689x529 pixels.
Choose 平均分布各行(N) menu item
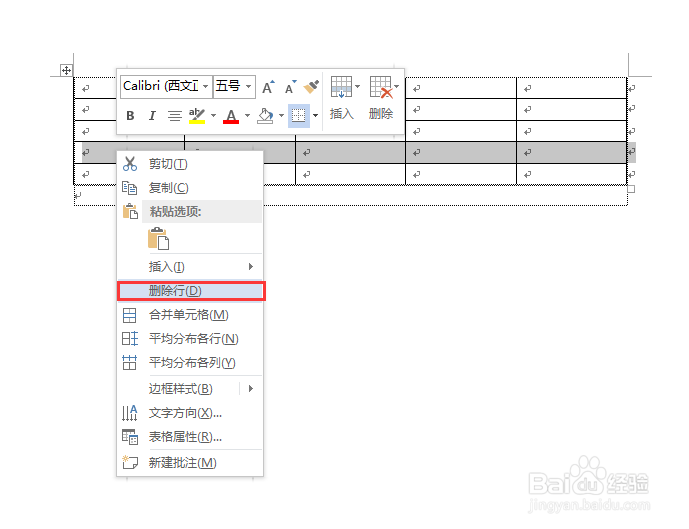190,339
